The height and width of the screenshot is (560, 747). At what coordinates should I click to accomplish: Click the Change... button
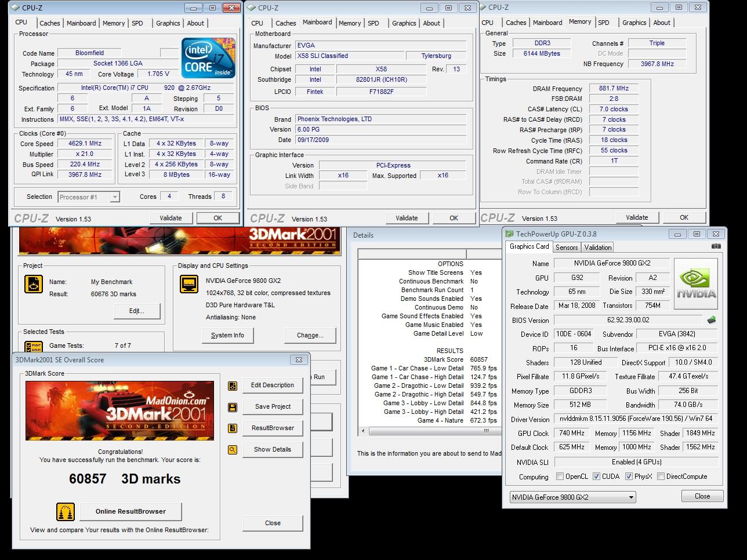[310, 335]
